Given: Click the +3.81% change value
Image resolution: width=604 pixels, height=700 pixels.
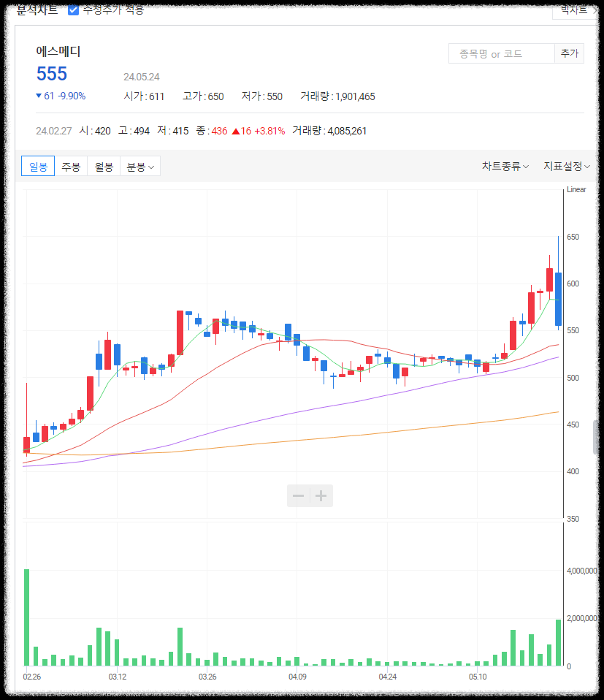Looking at the screenshot, I should (269, 131).
